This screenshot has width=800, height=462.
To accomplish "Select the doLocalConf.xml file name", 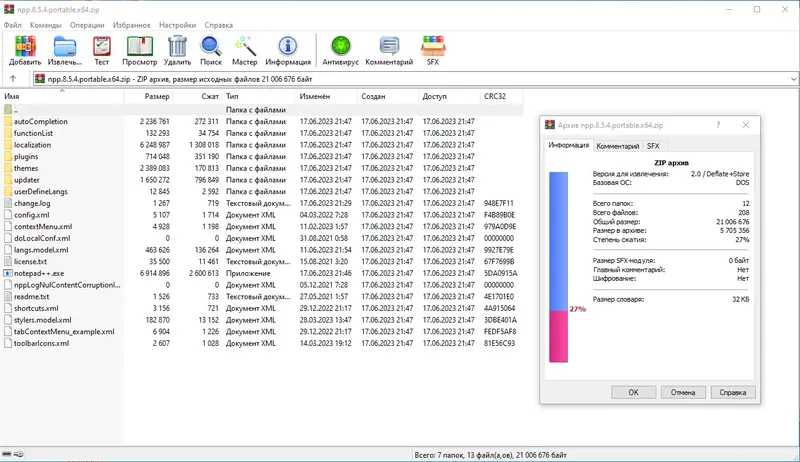I will (42, 238).
